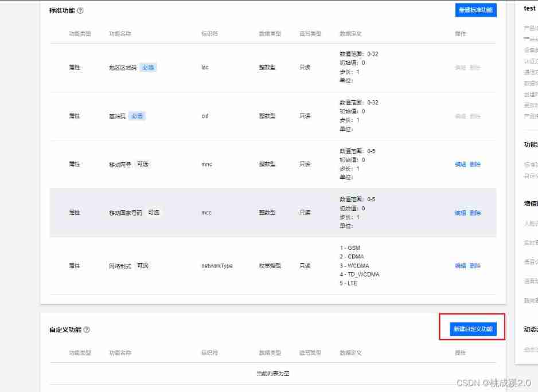The width and height of the screenshot is (538, 392).
Task: Click the 可选 tag beside 网络制式
Action: (142, 266)
